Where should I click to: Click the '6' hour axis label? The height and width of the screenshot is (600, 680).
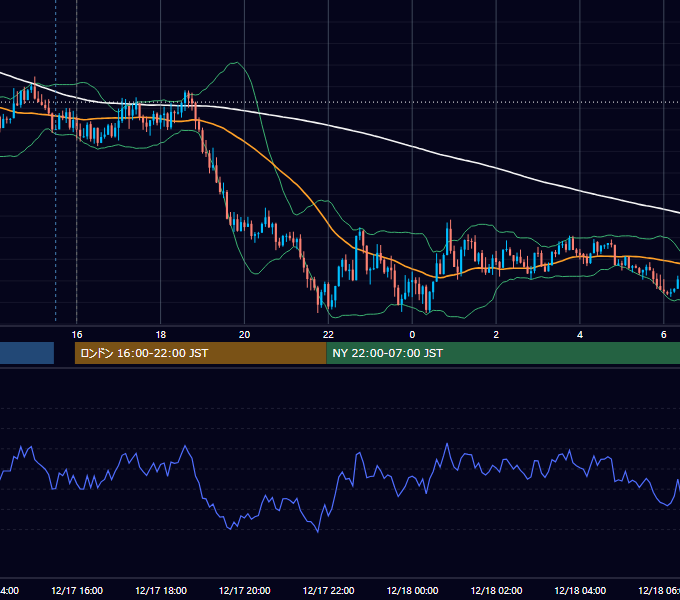664,335
